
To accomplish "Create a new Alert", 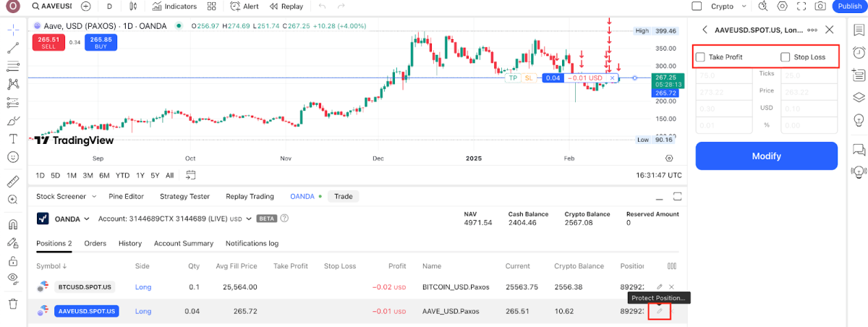I will pyautogui.click(x=244, y=6).
